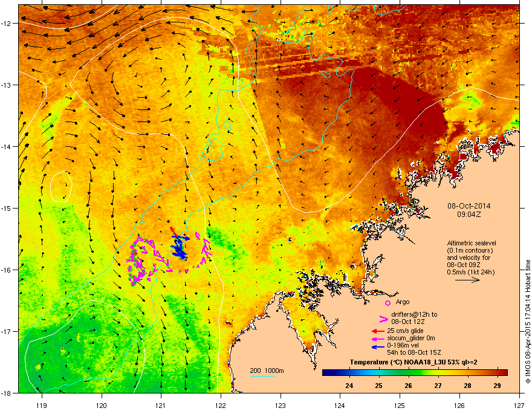Click the red glide arrow on map
The height and width of the screenshot is (411, 532).
174,231
